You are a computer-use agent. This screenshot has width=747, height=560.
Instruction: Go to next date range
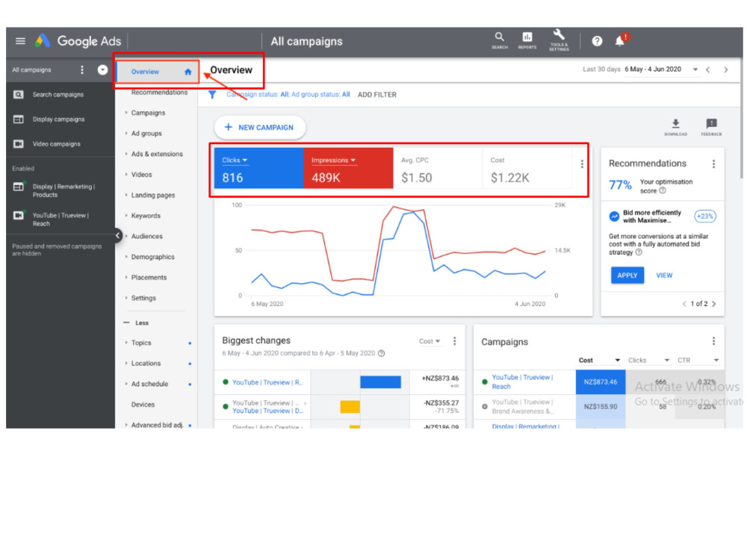click(725, 70)
